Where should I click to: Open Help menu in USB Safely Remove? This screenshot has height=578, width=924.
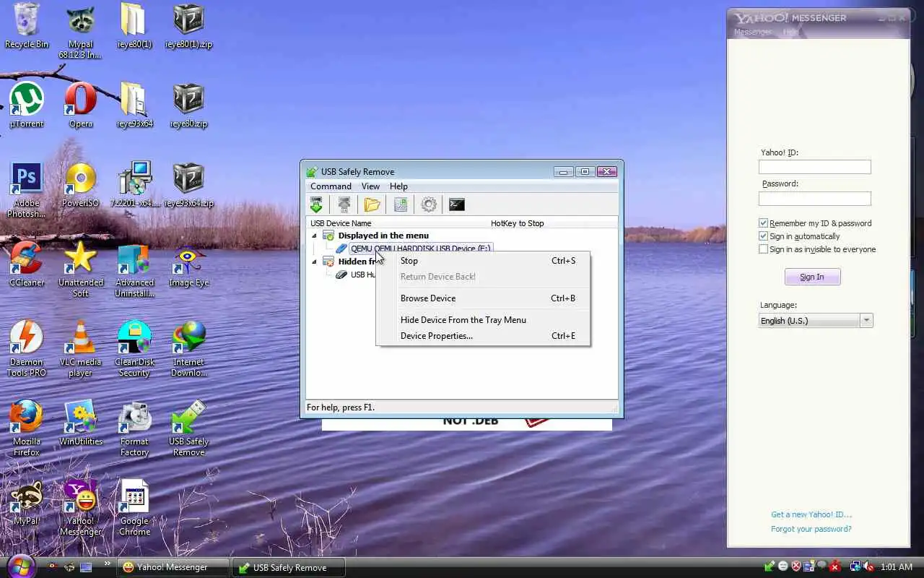click(398, 186)
